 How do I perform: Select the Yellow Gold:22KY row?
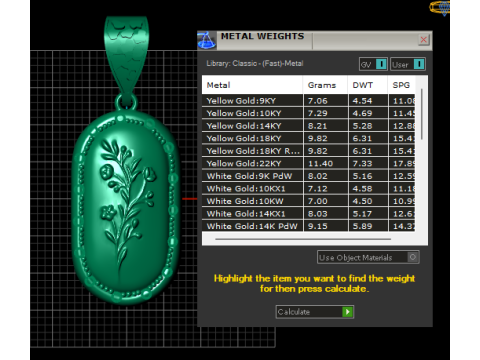coord(309,164)
